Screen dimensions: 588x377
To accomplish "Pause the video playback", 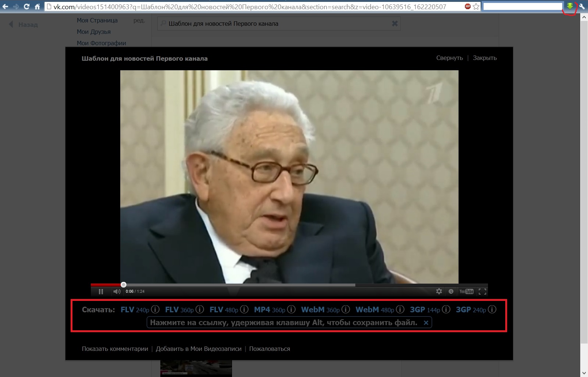I will [101, 292].
